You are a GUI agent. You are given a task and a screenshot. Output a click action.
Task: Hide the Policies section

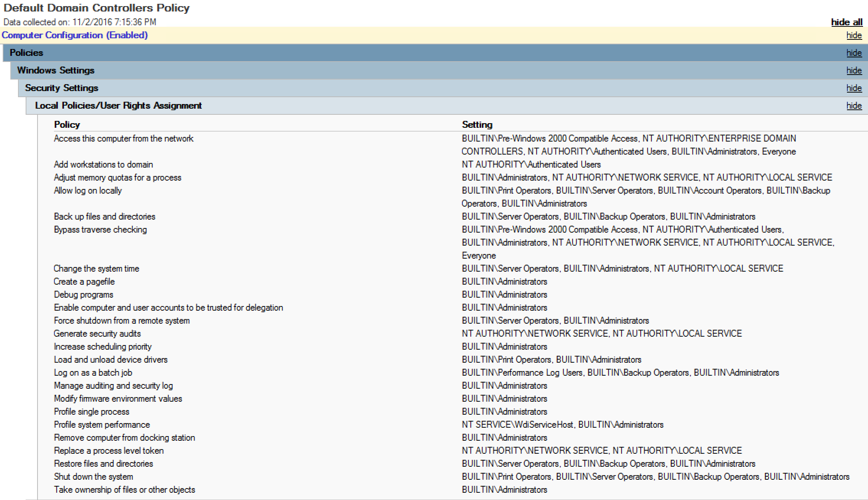pyautogui.click(x=853, y=53)
